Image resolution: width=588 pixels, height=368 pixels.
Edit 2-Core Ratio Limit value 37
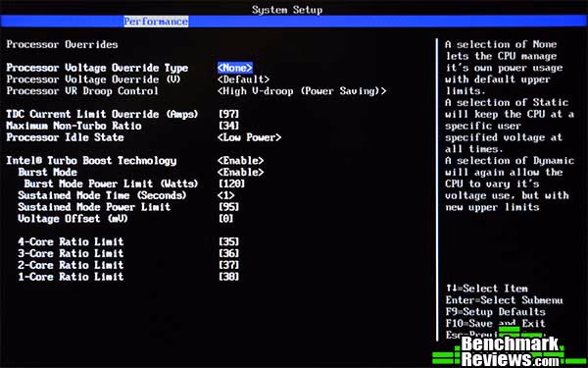pos(228,265)
